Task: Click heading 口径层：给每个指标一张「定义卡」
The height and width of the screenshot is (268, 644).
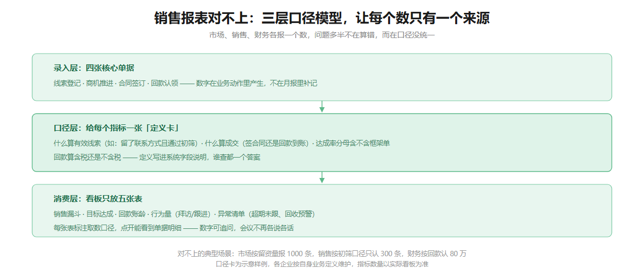Action: coord(116,128)
